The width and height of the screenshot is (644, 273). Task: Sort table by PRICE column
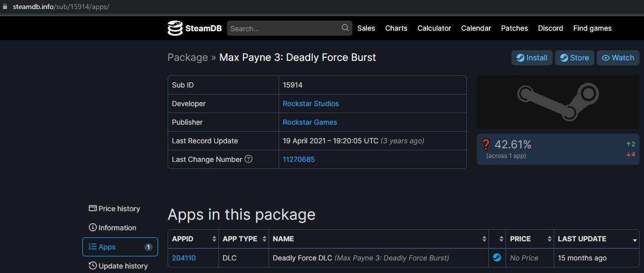coord(529,239)
